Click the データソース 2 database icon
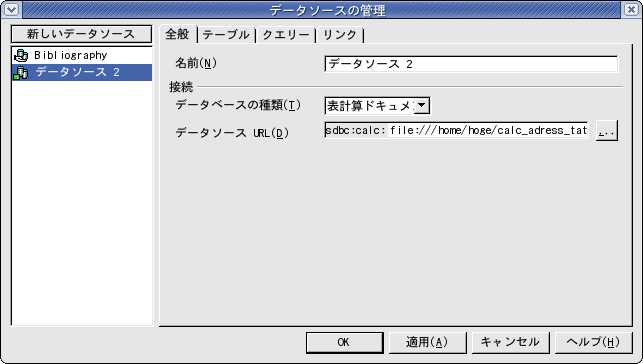The width and height of the screenshot is (643, 364). point(21,73)
